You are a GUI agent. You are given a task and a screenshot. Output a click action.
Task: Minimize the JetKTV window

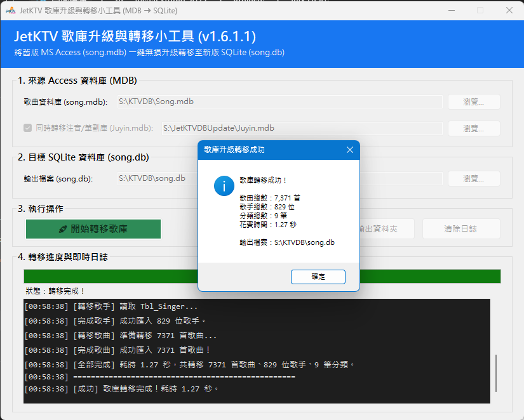(452, 10)
